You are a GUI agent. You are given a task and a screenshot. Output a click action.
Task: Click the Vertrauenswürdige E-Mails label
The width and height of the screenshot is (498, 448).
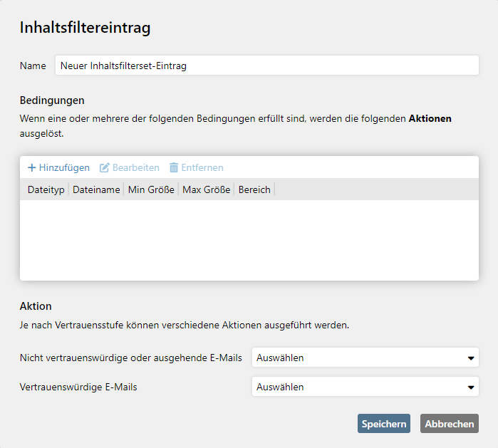[78, 387]
